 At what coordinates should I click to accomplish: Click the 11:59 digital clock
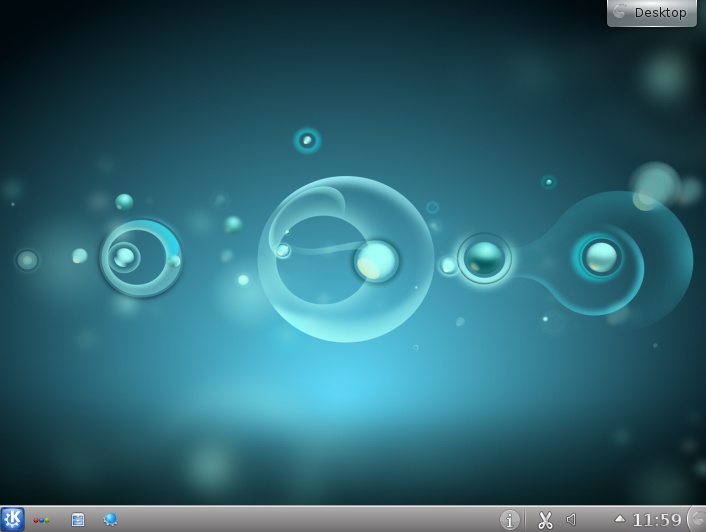657,520
